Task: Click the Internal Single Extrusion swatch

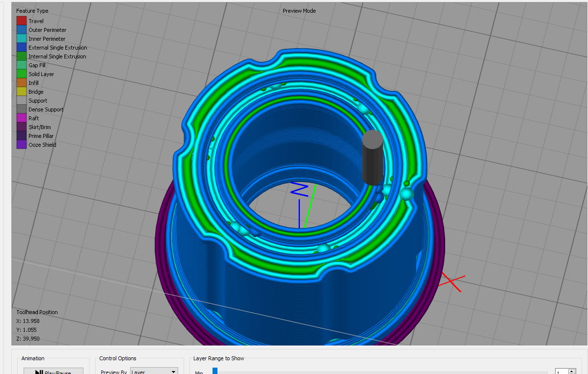Action: (x=22, y=56)
